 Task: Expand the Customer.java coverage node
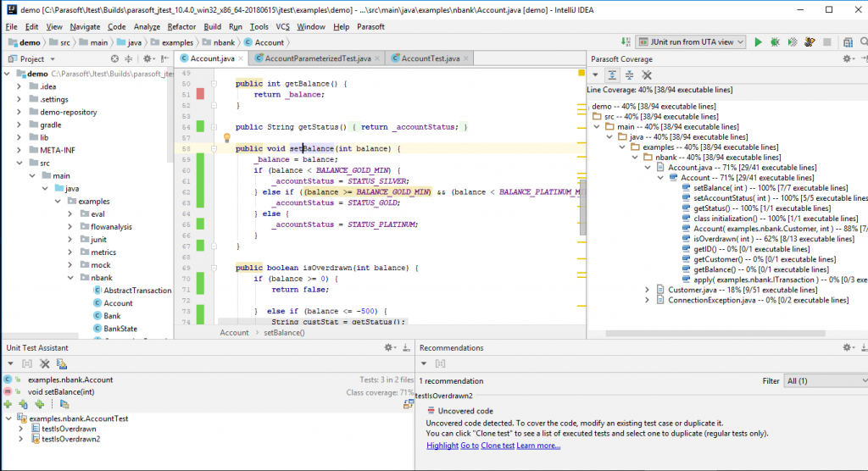point(648,290)
